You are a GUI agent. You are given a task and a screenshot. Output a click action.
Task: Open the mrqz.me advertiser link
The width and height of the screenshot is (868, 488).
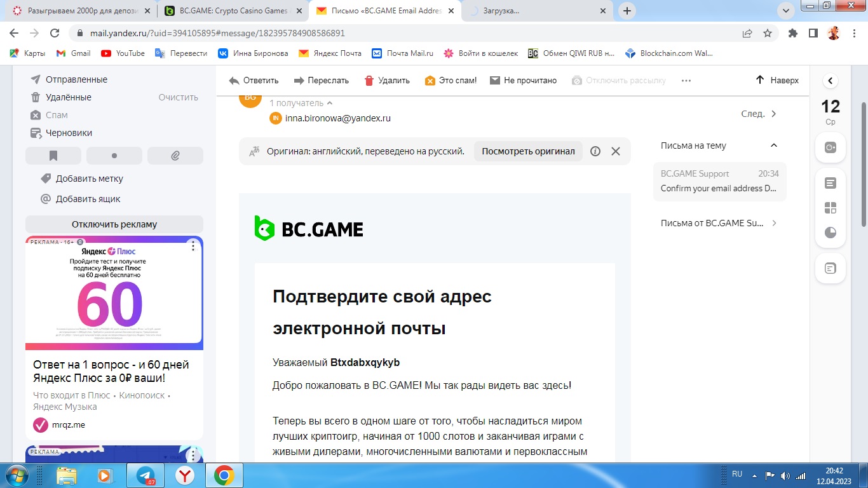pyautogui.click(x=69, y=424)
